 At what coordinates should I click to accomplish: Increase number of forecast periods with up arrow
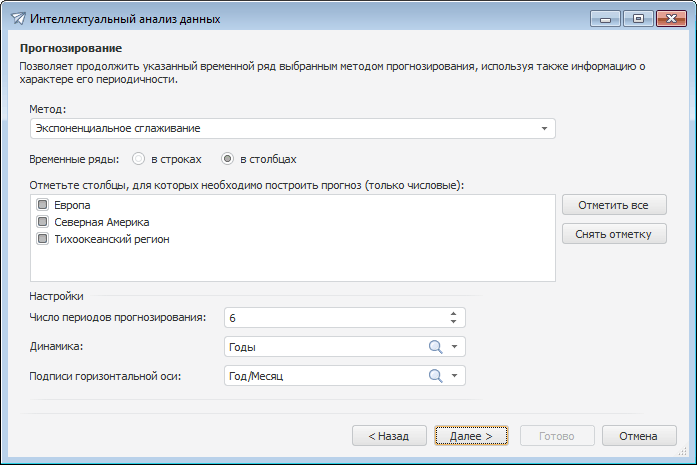(453, 313)
